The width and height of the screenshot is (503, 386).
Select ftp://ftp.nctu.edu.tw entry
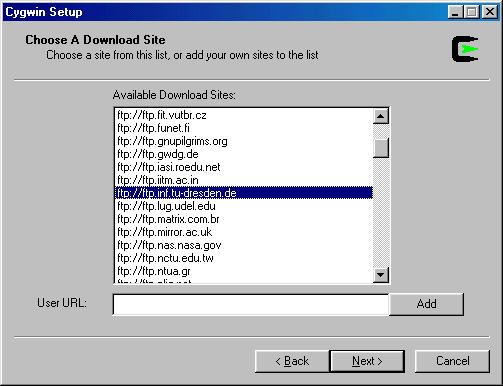tap(243, 258)
